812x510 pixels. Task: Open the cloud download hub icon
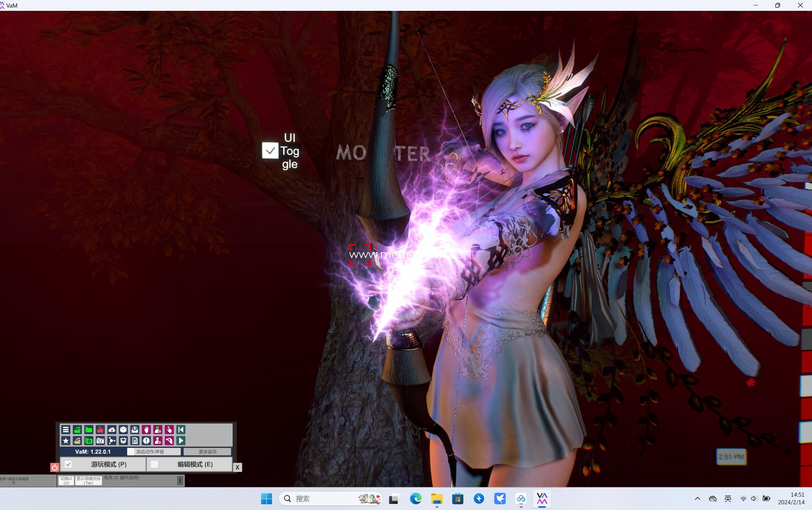coord(112,429)
